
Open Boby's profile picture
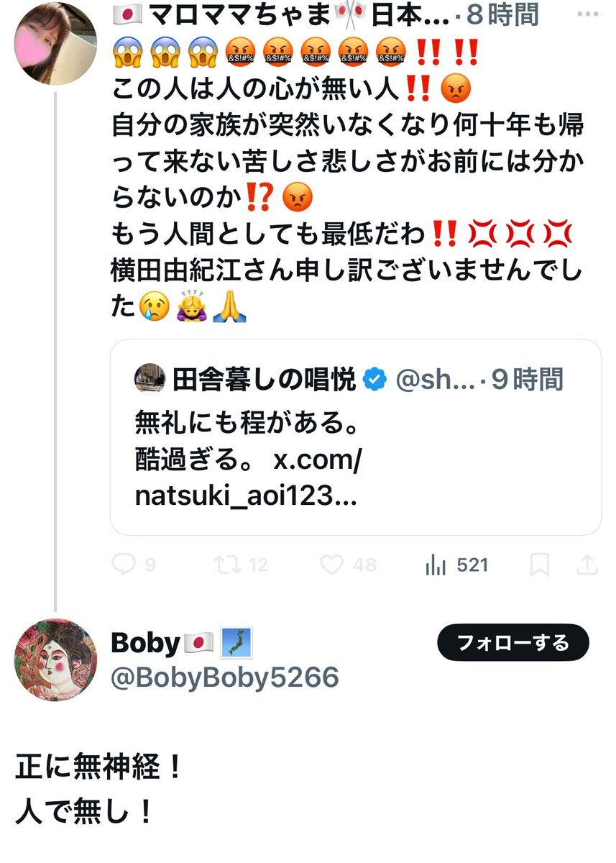coord(55,659)
